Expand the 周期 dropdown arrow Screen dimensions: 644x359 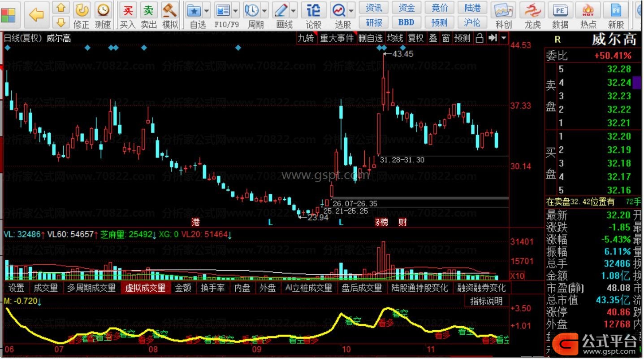pyautogui.click(x=264, y=10)
